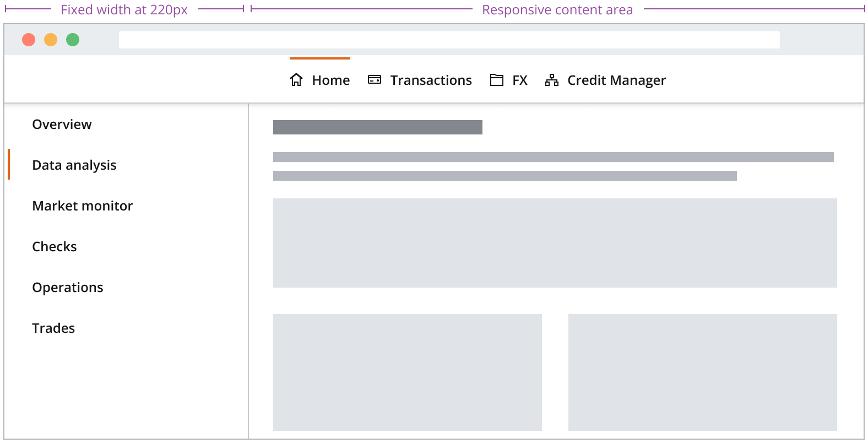
Task: Click the browser address bar
Action: coord(449,40)
